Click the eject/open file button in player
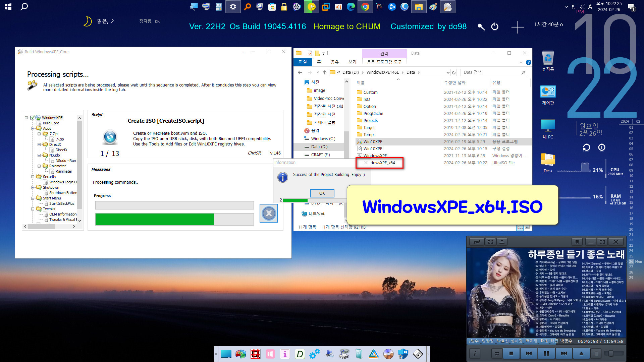 [x=581, y=353]
